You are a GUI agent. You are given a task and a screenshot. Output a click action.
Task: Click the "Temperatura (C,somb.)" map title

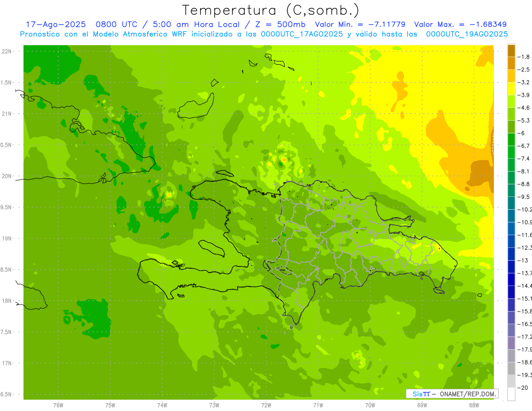(x=271, y=10)
